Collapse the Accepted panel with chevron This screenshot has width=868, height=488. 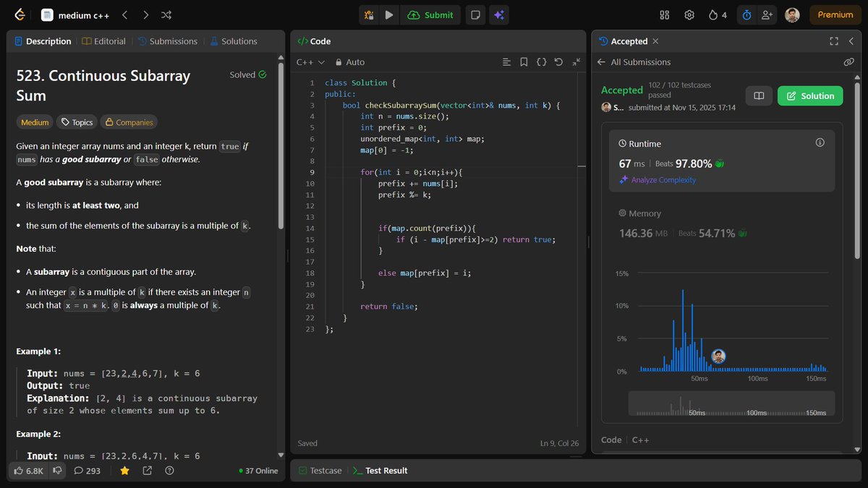tap(850, 41)
